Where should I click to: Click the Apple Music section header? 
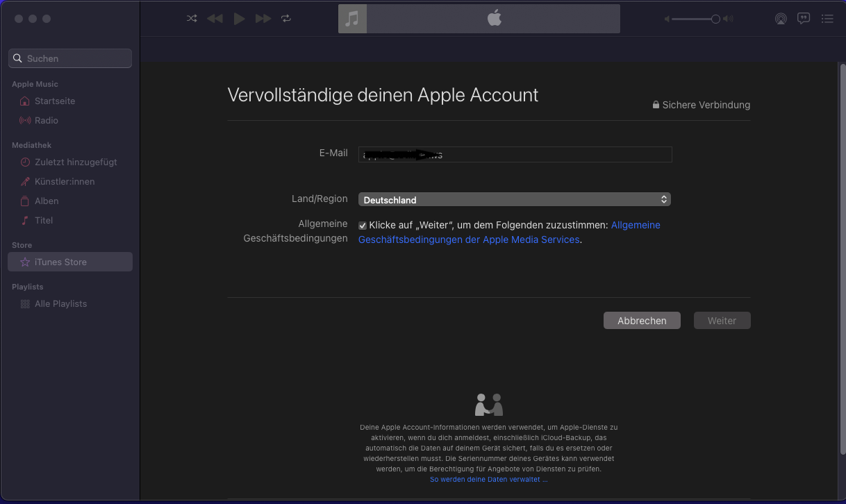point(35,84)
